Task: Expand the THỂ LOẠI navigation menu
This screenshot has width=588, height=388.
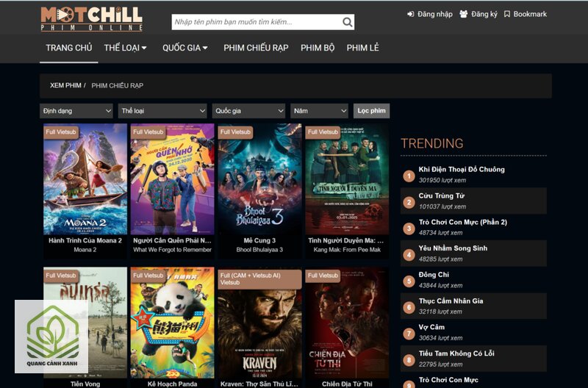Action: pyautogui.click(x=125, y=48)
